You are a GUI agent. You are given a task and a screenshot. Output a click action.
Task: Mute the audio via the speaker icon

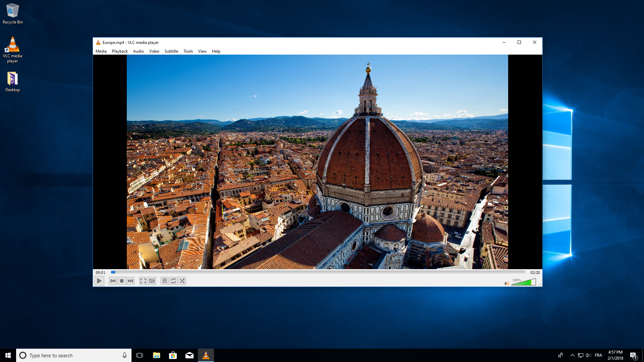coord(507,283)
